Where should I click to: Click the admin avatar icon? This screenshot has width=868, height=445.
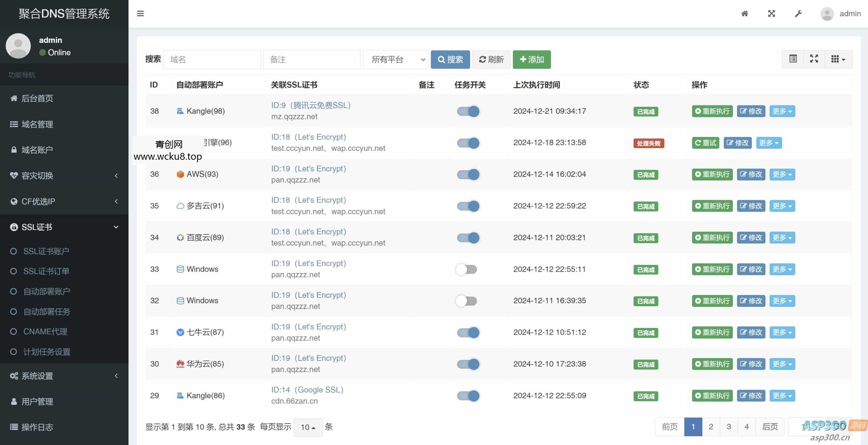point(827,14)
